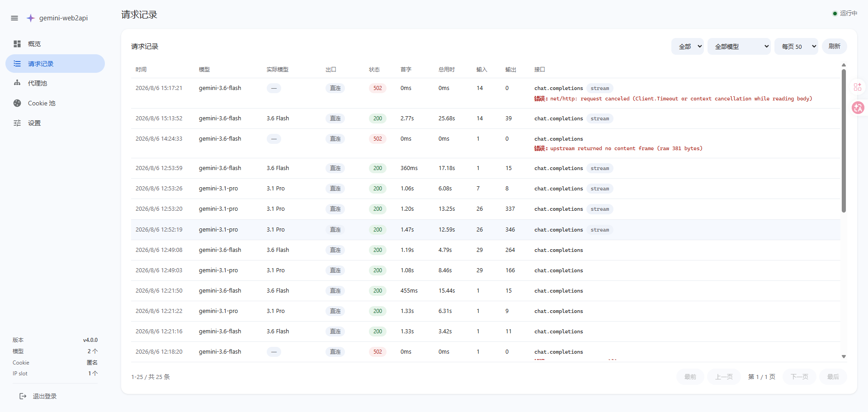
Task: Open the 代理池 sidebar menu item
Action: click(x=55, y=83)
